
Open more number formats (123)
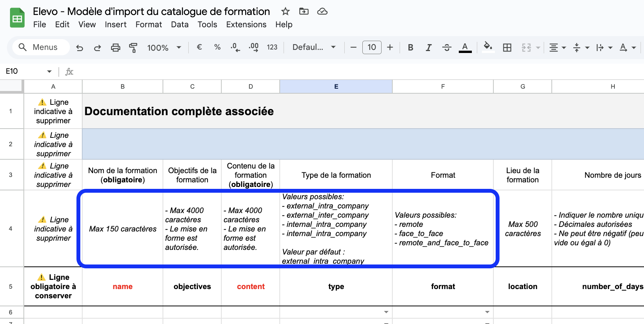tap(272, 47)
